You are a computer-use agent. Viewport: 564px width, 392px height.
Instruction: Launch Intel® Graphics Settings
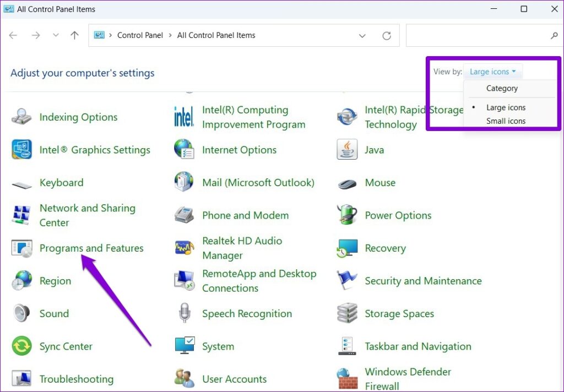[x=94, y=150]
